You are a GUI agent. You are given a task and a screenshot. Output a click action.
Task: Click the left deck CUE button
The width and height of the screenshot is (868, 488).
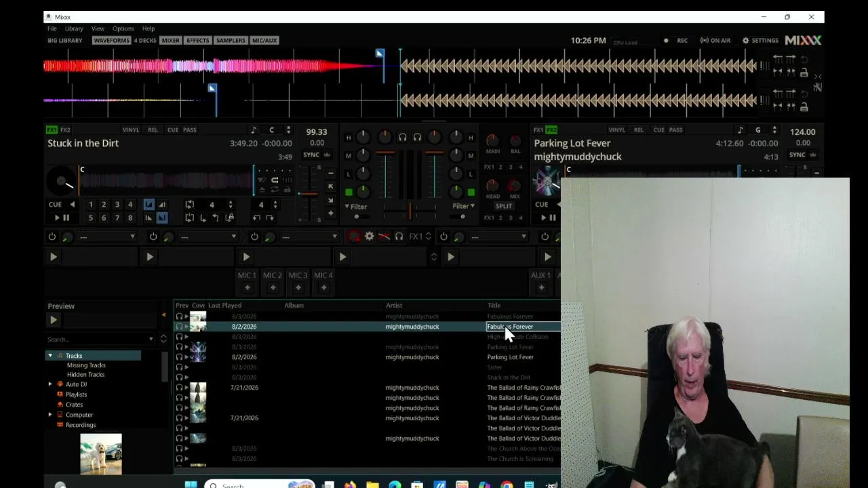pos(56,205)
